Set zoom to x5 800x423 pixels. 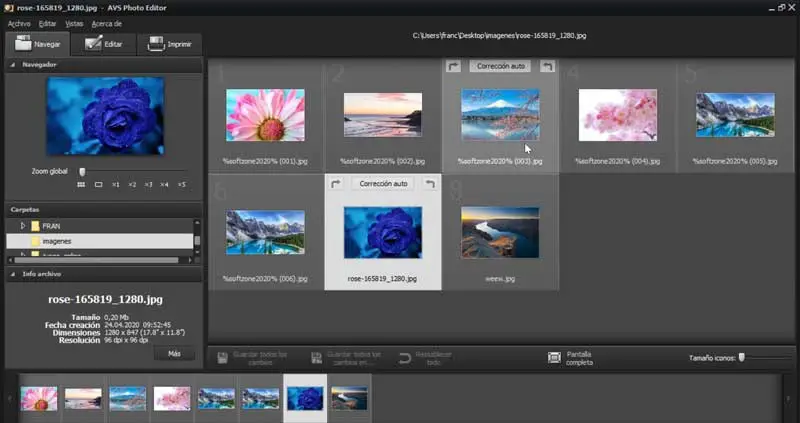(x=182, y=185)
